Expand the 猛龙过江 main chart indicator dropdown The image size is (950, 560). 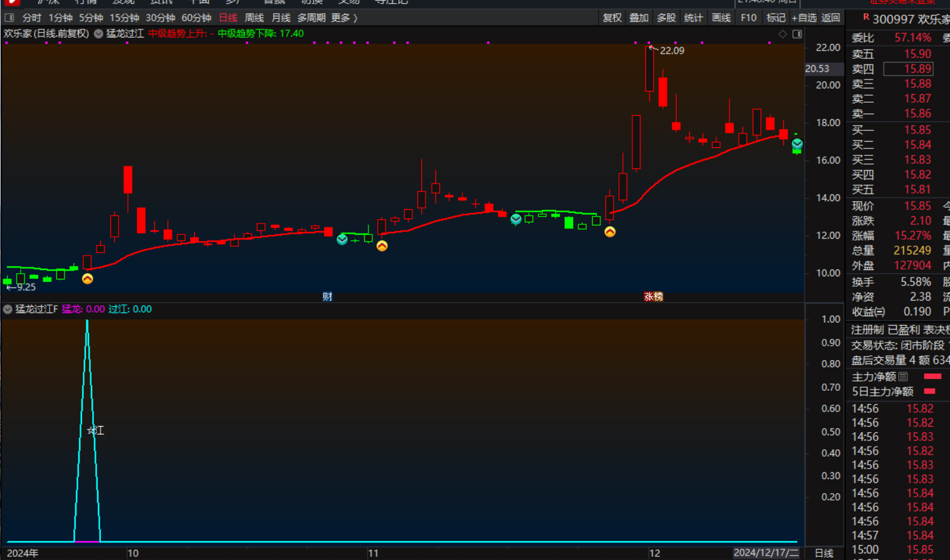click(x=98, y=34)
